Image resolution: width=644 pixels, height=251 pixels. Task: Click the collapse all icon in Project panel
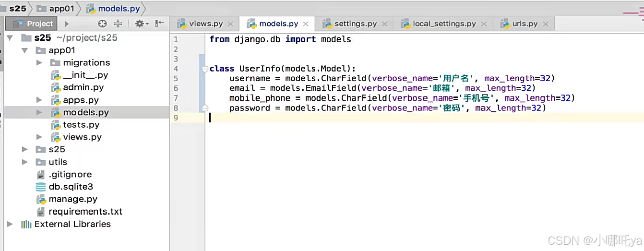point(118,24)
